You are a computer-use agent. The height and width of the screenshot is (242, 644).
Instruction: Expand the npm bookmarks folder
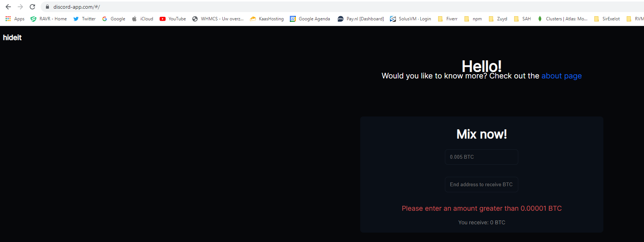click(x=473, y=19)
